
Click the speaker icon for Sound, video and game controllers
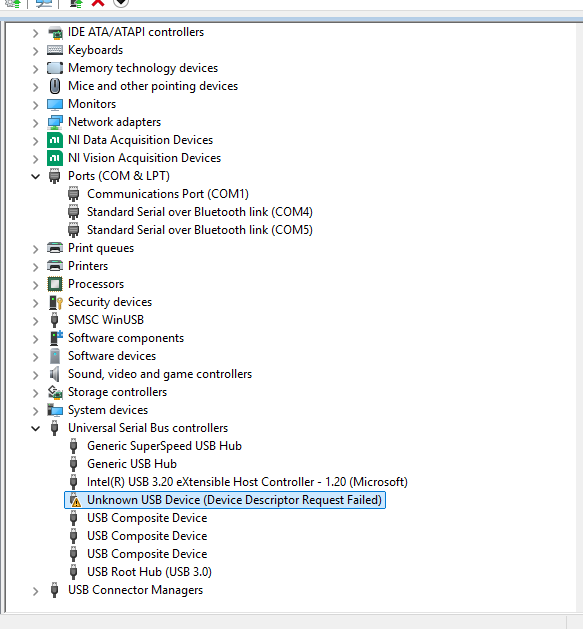55,374
